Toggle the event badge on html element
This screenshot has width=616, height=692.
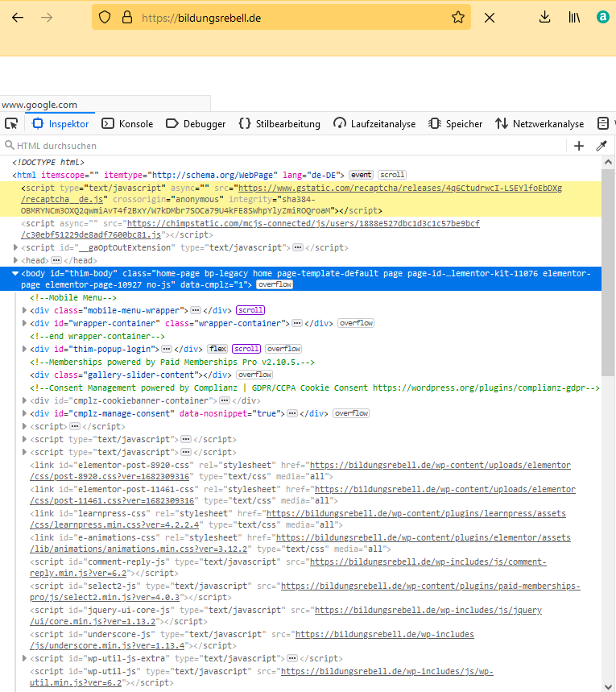tap(361, 175)
